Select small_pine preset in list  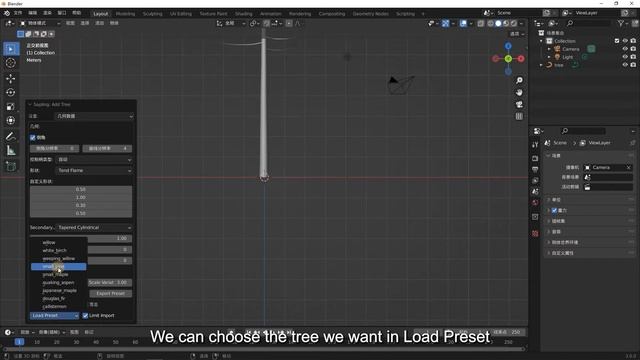pyautogui.click(x=59, y=267)
